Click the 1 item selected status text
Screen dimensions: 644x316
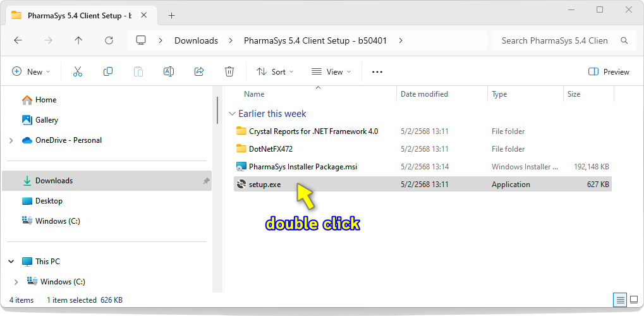click(x=85, y=300)
